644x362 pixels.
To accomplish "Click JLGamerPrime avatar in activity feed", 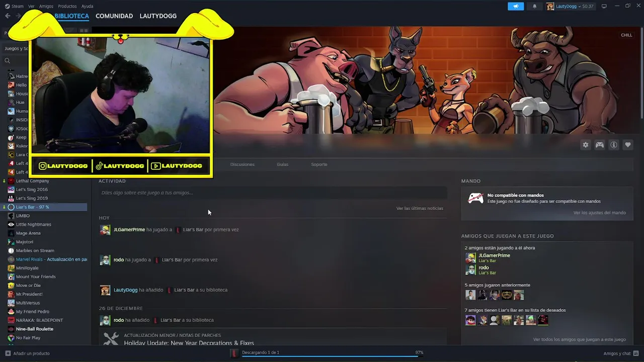I will pos(105,230).
